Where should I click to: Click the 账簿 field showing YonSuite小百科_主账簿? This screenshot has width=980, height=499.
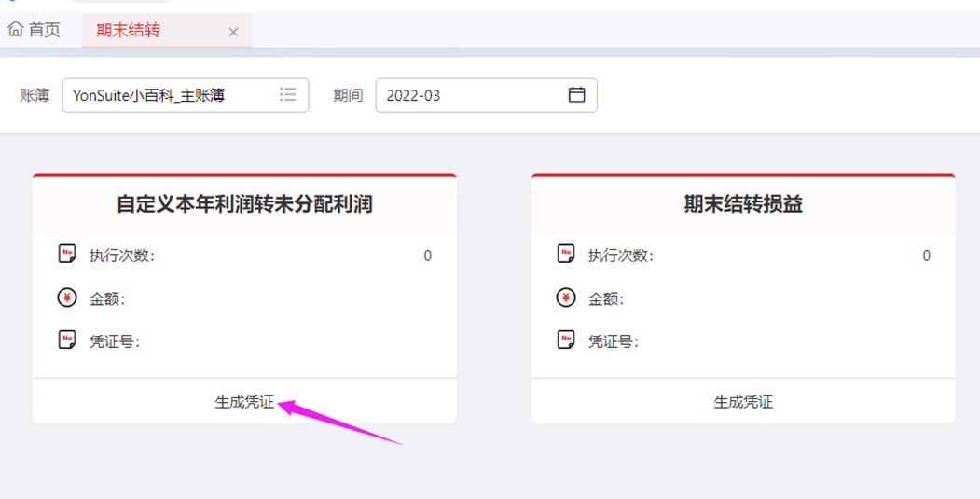pyautogui.click(x=186, y=95)
